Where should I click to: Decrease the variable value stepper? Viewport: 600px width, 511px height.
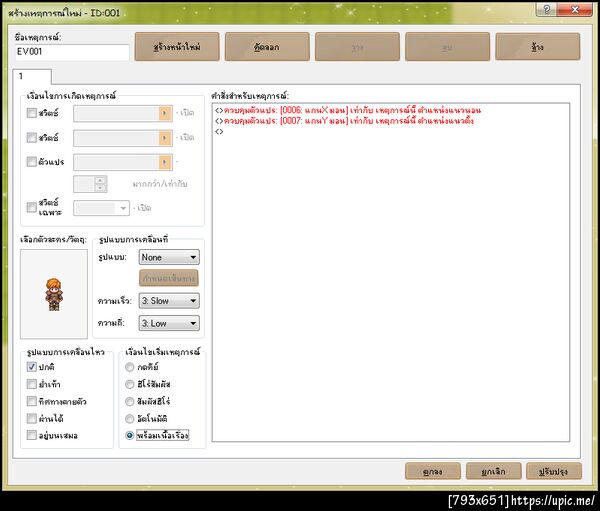(x=100, y=188)
